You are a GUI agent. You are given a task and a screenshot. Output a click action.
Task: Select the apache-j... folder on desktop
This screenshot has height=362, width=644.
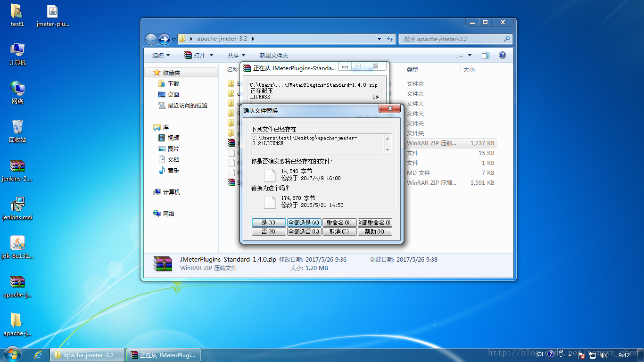click(x=17, y=325)
